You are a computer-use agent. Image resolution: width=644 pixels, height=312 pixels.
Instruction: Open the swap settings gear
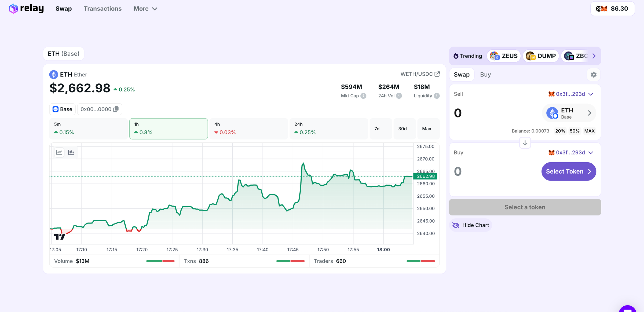point(594,75)
